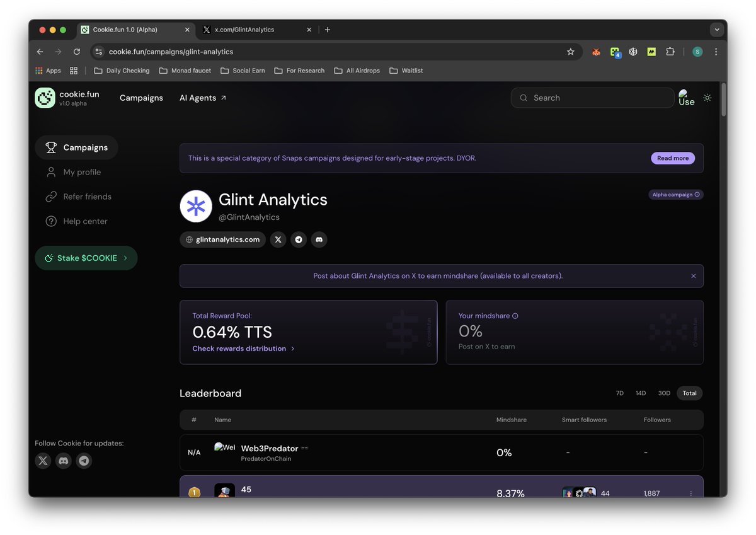The width and height of the screenshot is (756, 535).
Task: Toggle light mode with the sun icon
Action: click(707, 98)
